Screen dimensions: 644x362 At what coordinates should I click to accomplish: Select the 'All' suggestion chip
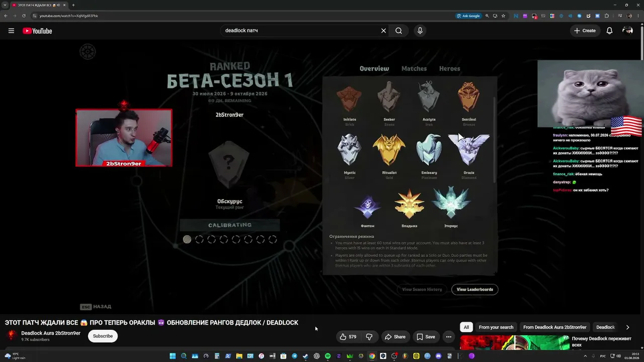(x=466, y=327)
